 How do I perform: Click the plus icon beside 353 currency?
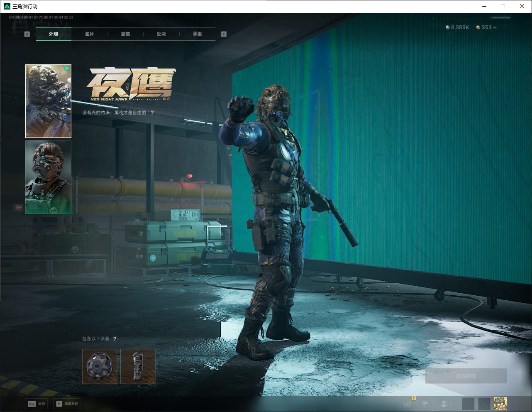(495, 27)
